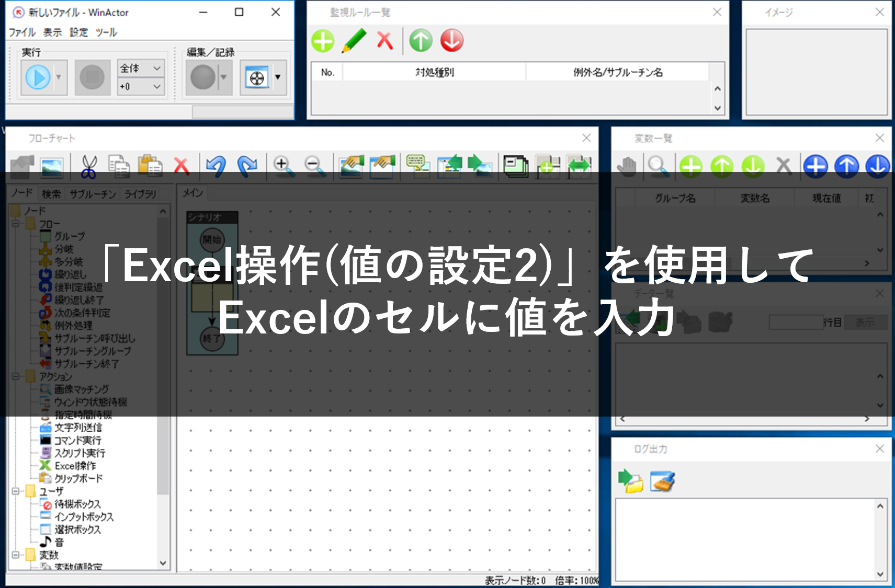Click the Paste clipboard icon in flowchart toolbar

[x=150, y=166]
